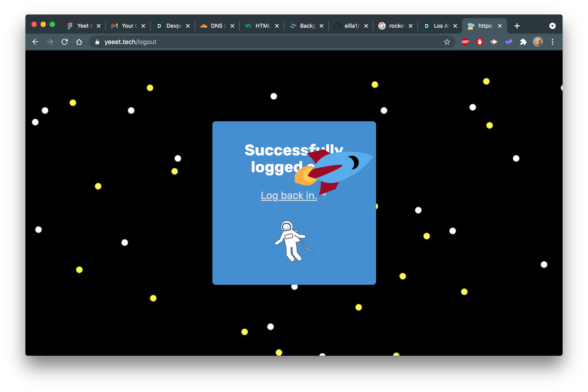Open a new tab with the plus button
The width and height of the screenshot is (588, 392).
tap(517, 26)
